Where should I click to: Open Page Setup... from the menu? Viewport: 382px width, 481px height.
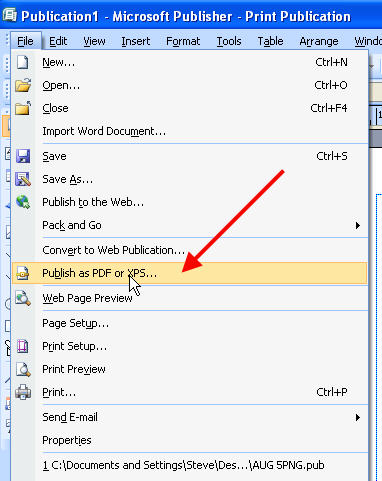click(189, 323)
